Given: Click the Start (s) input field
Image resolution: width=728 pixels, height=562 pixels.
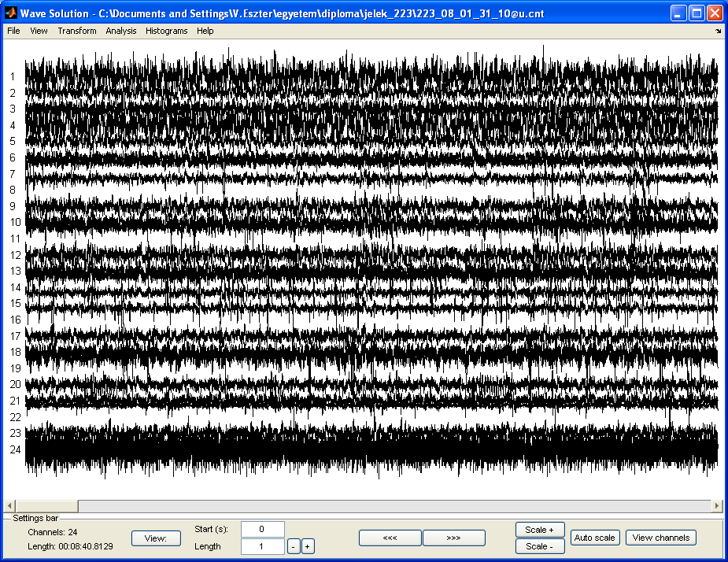Looking at the screenshot, I should coord(262,529).
